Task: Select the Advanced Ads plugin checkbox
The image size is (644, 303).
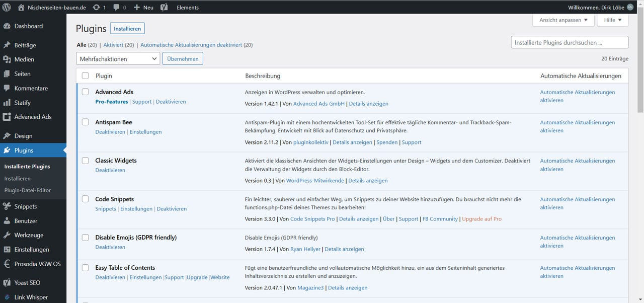Action: pos(85,92)
